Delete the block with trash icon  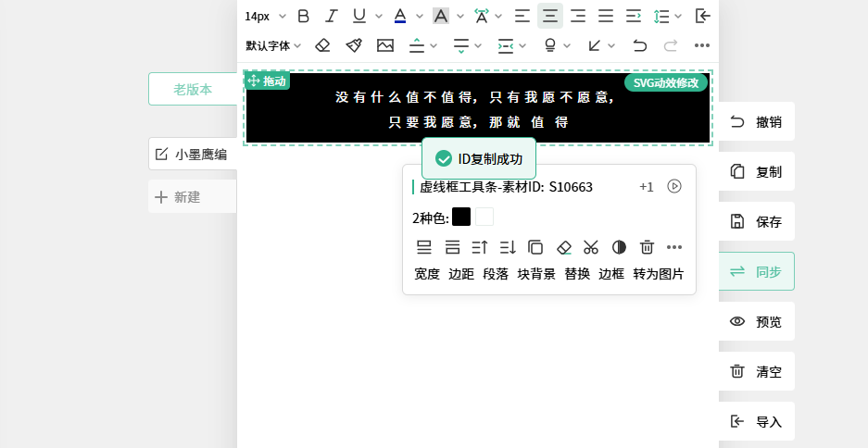pyautogui.click(x=647, y=247)
